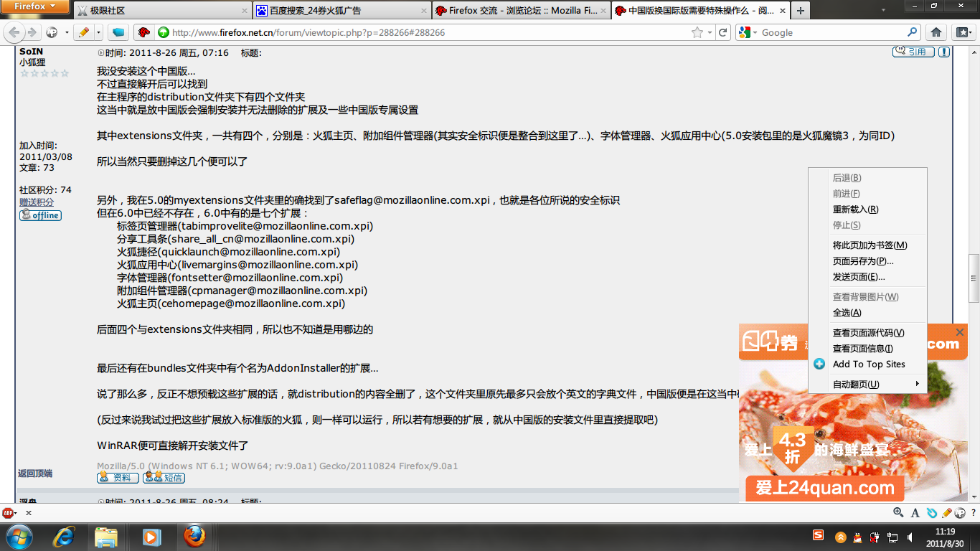Click the blue chat bubble toolbar icon

118,32
